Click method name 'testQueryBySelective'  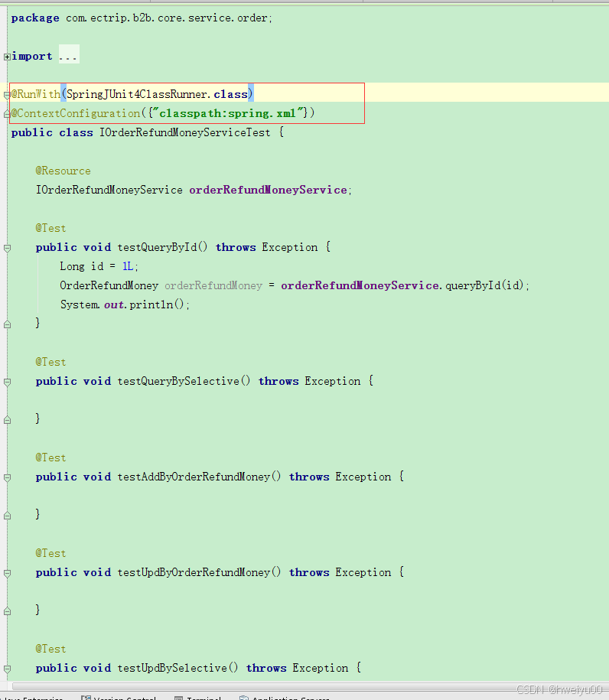(x=178, y=381)
